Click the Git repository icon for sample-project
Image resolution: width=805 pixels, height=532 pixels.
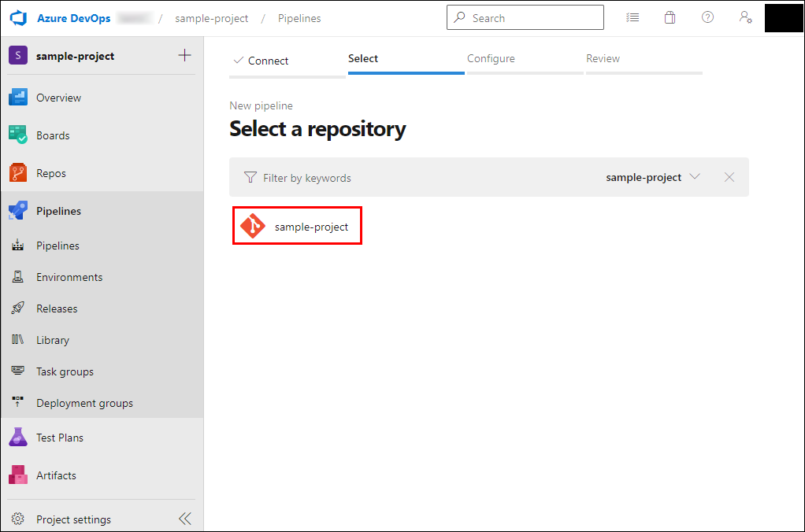tap(253, 226)
